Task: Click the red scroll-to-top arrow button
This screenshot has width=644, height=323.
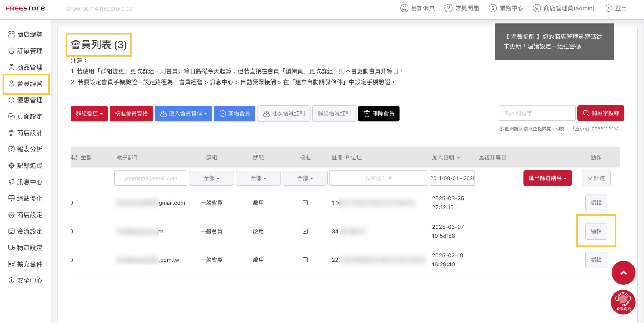Action: [623, 273]
